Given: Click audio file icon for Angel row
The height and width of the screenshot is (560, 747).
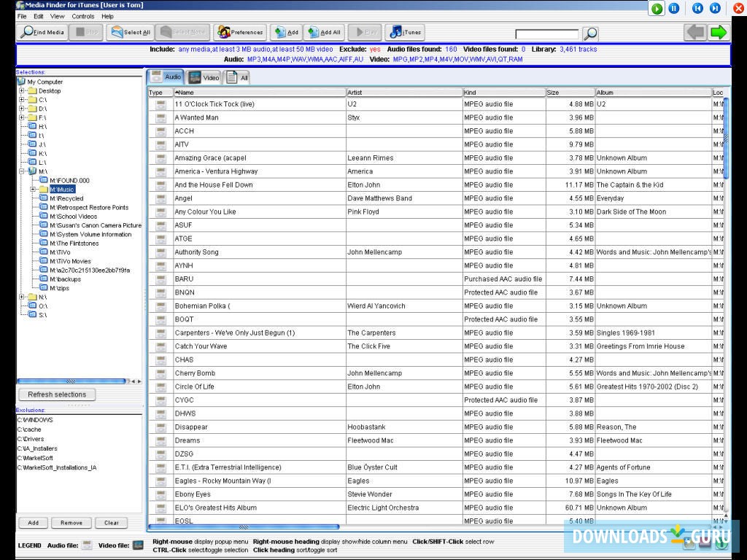Looking at the screenshot, I should [160, 198].
